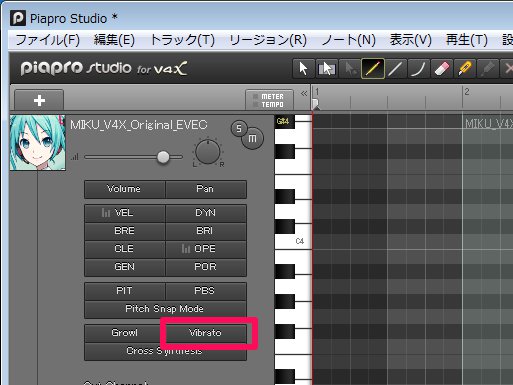Viewport: 513px width, 385px height.
Task: Click the Miku character thumbnail
Action: point(38,143)
